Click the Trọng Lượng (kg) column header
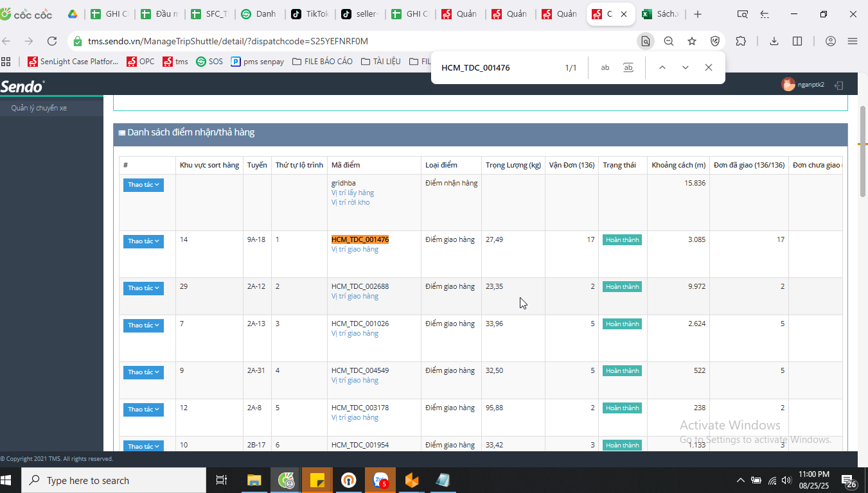 (513, 165)
